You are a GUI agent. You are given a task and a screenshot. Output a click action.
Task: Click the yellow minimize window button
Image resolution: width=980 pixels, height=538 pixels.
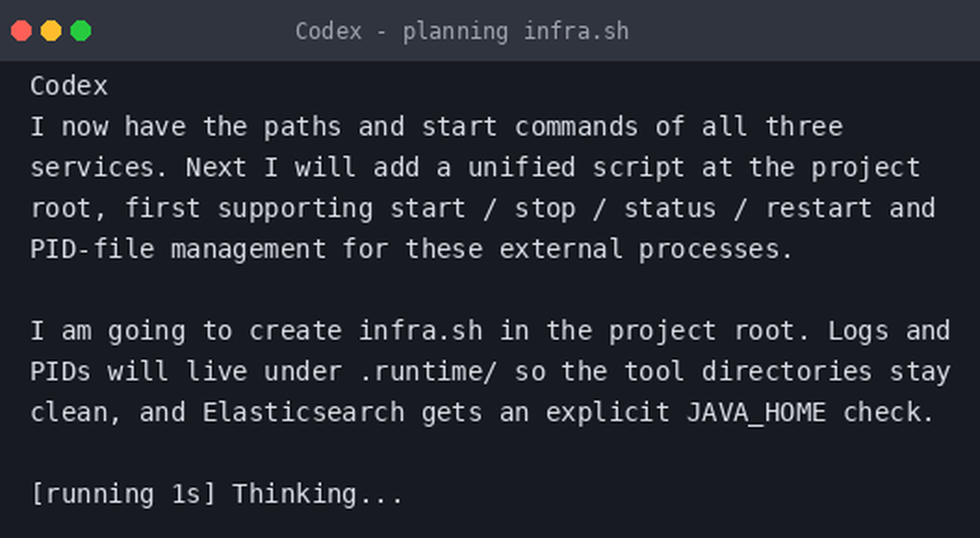pos(51,31)
